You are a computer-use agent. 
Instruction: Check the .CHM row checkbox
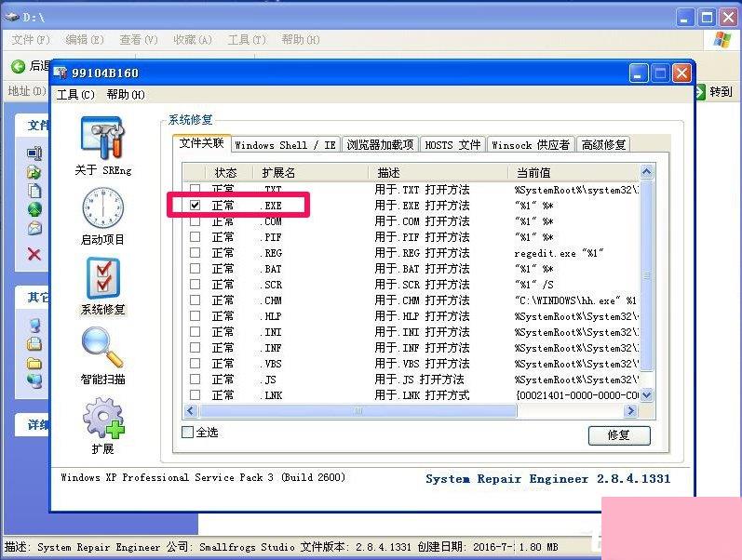(x=195, y=300)
